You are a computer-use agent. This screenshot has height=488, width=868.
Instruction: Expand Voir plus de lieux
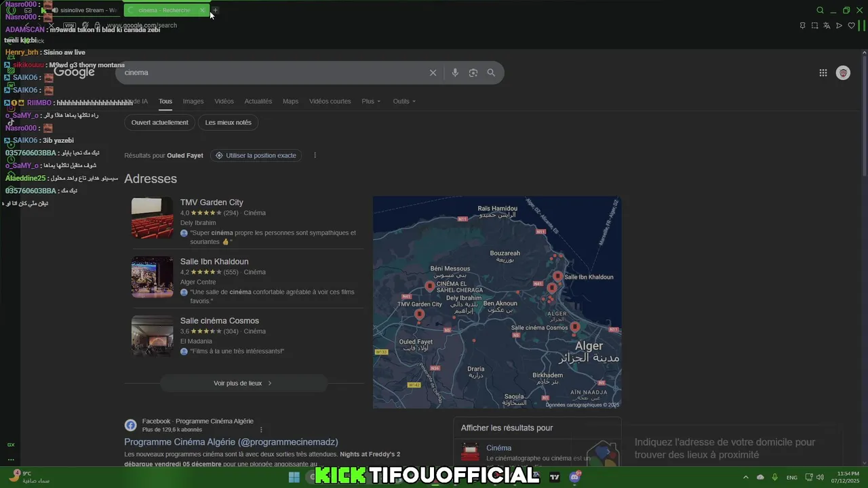[243, 383]
